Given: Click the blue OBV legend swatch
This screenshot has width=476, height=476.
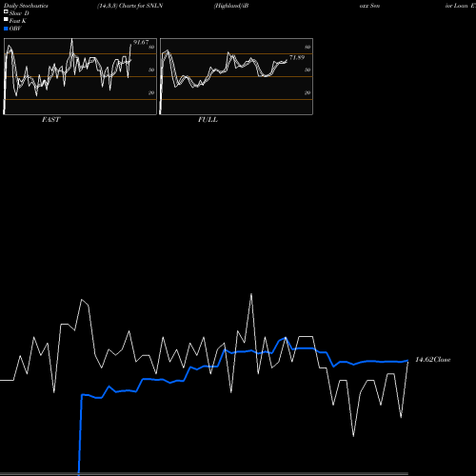Looking at the screenshot, I should (x=6, y=29).
